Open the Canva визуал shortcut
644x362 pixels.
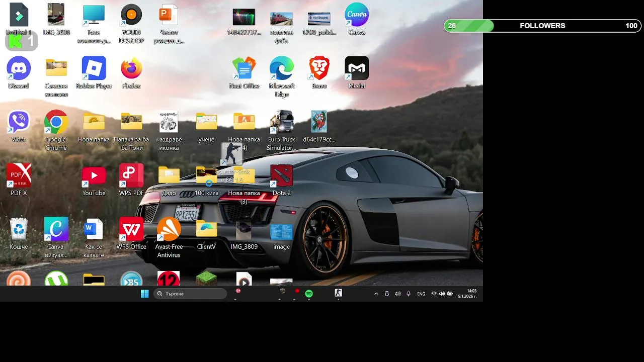point(56,230)
